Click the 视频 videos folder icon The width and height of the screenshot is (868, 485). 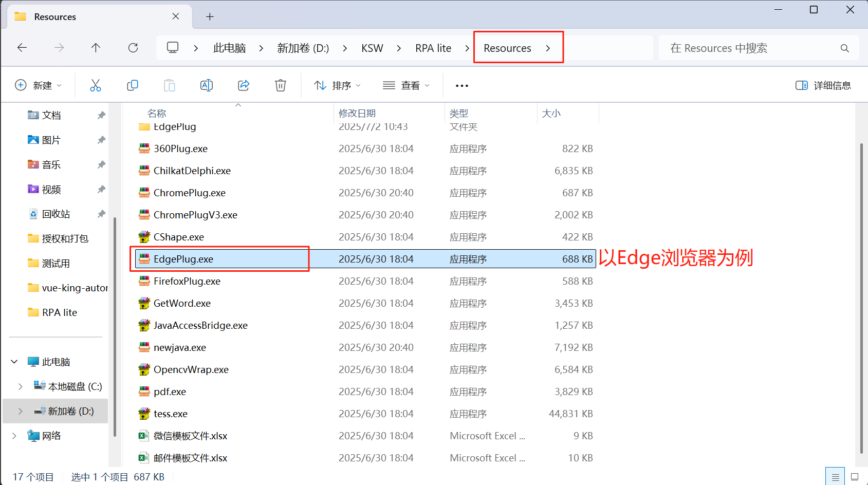click(33, 189)
